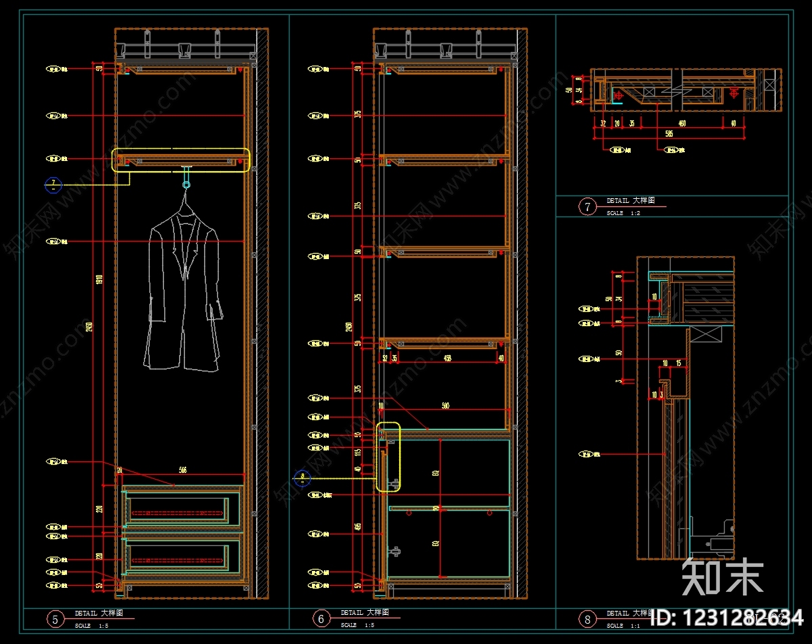The height and width of the screenshot is (644, 812).
Task: Click the SCALE 1:5 text under detail 6
Action: pos(357,625)
